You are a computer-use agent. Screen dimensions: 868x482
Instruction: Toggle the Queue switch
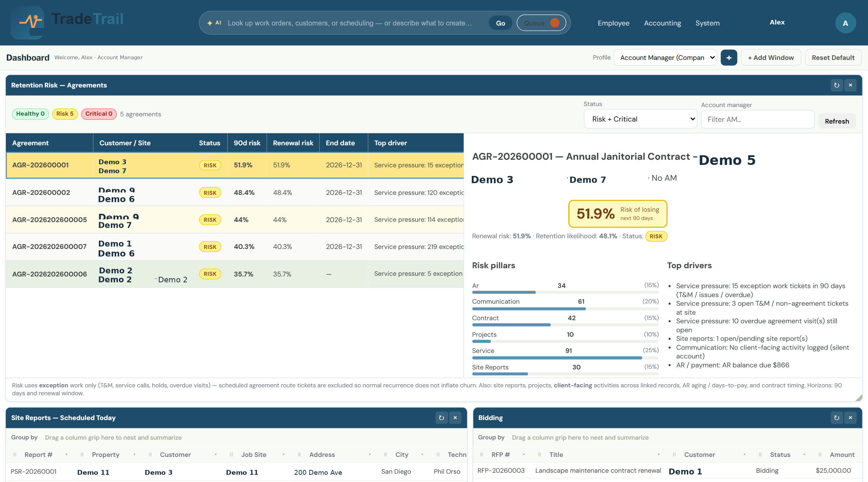541,23
